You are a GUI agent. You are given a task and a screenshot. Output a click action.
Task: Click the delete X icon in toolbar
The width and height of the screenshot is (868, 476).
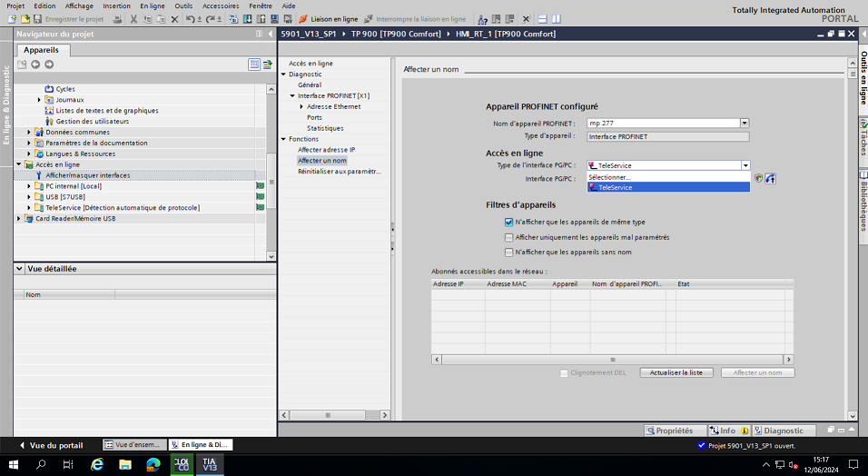click(x=174, y=19)
